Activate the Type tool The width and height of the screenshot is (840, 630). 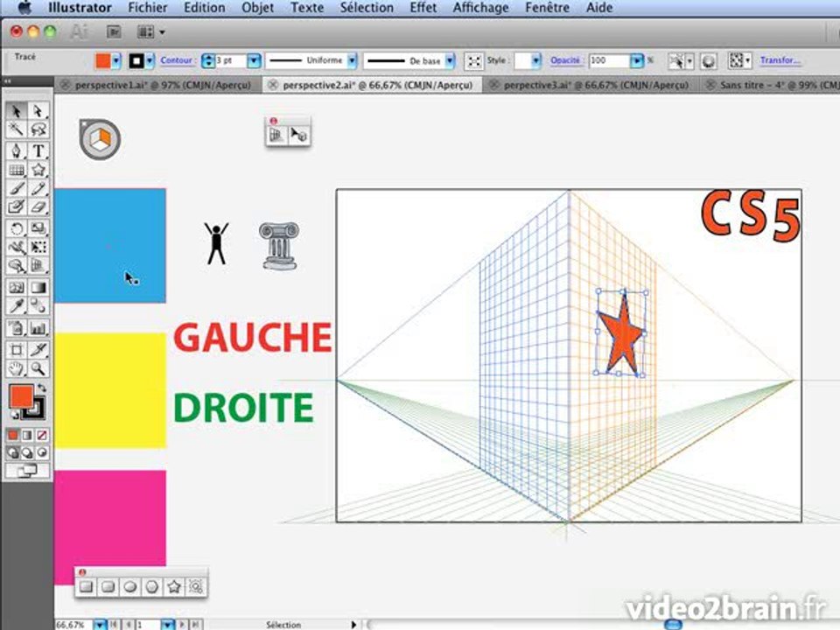pos(38,150)
